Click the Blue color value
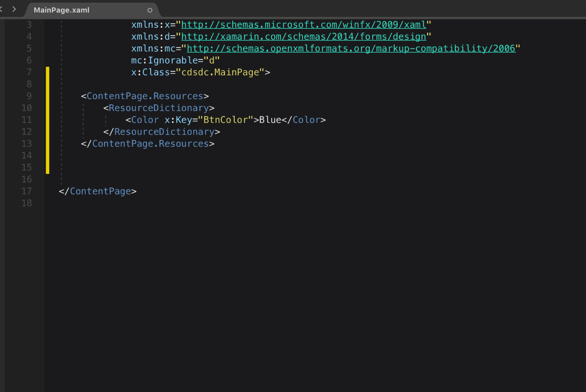This screenshot has width=586, height=392. coord(270,120)
